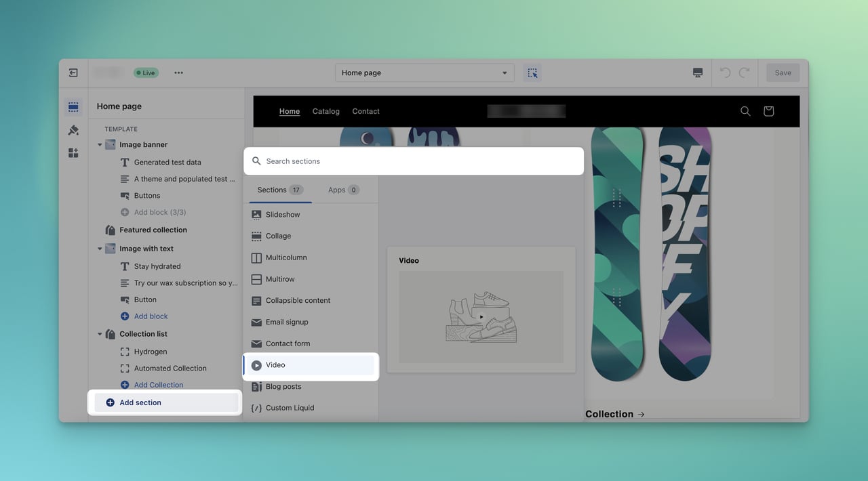
Task: Select the 'A theme and populated test' block
Action: (x=184, y=179)
